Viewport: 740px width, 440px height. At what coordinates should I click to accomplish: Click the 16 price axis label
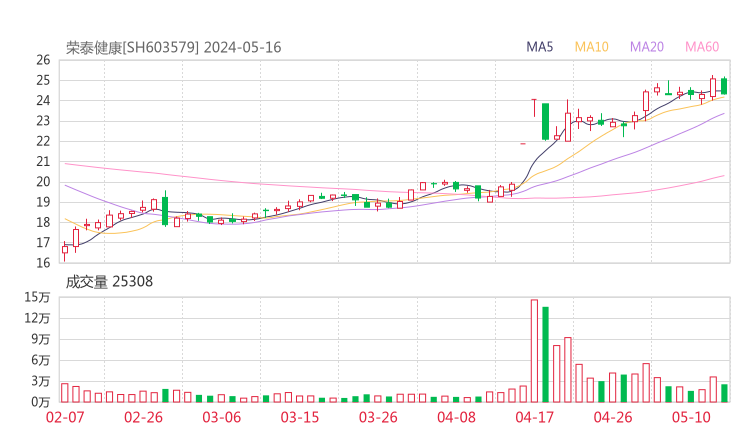tap(43, 263)
